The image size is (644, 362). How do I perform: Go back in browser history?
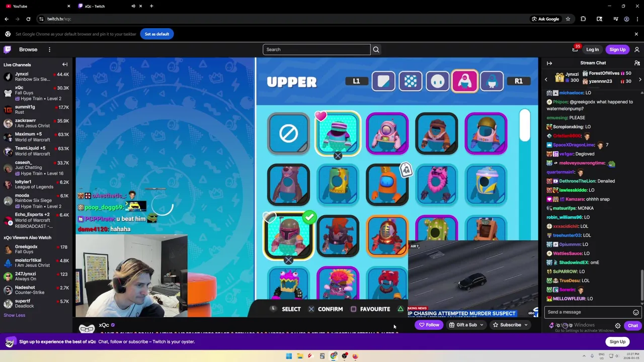[7, 19]
